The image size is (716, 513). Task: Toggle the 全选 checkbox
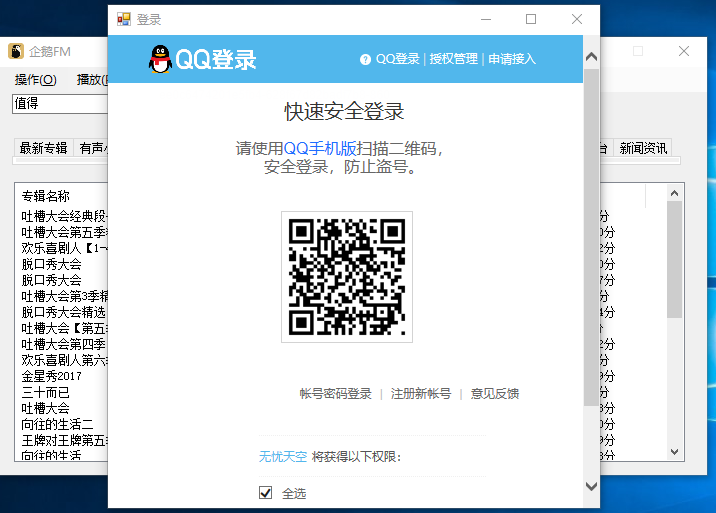click(x=265, y=492)
